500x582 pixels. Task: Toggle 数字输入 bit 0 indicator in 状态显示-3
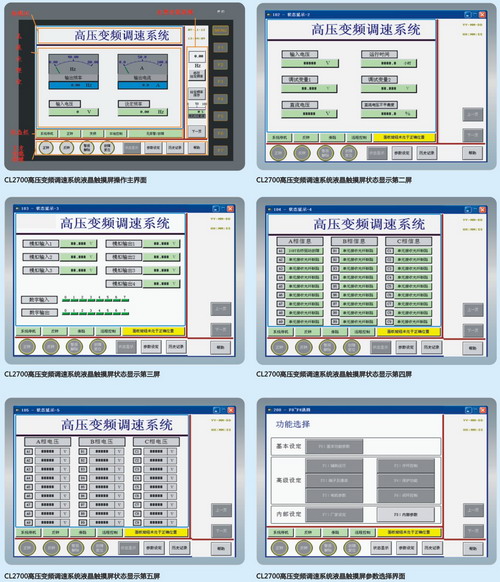pyautogui.click(x=66, y=299)
